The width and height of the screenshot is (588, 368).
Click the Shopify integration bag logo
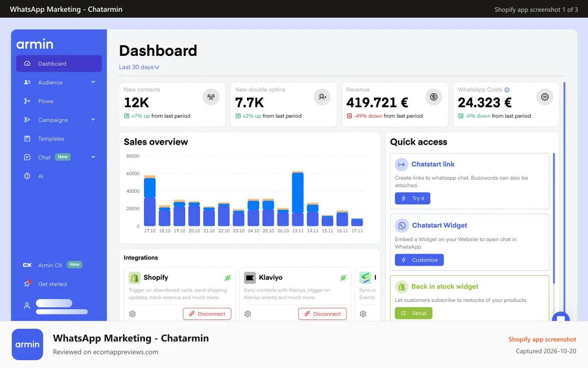coord(134,278)
